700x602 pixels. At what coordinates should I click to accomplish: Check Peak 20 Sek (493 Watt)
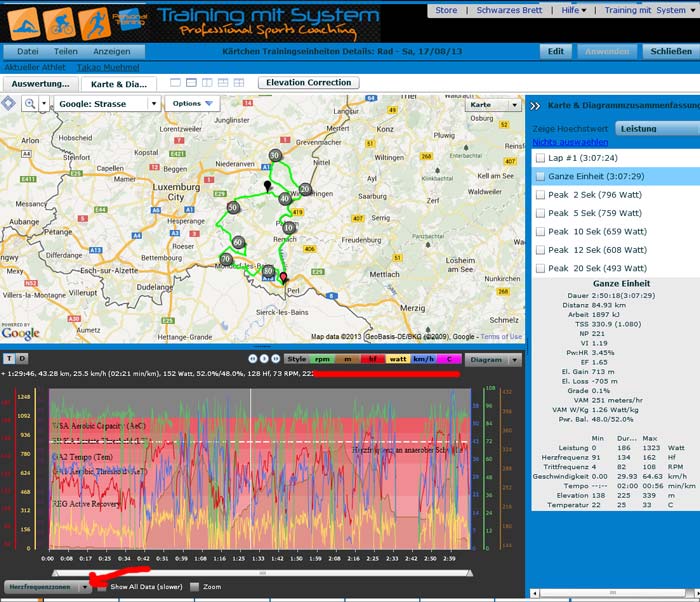pos(540,268)
